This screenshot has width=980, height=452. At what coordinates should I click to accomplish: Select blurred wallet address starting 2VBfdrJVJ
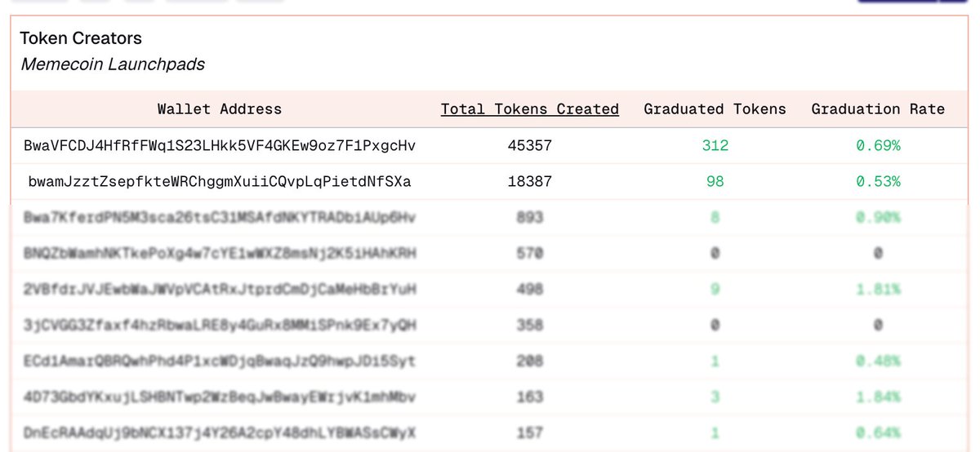(x=220, y=290)
